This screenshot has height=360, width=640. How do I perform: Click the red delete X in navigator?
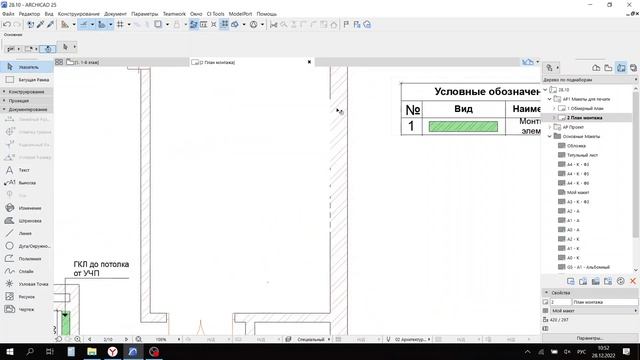[633, 281]
